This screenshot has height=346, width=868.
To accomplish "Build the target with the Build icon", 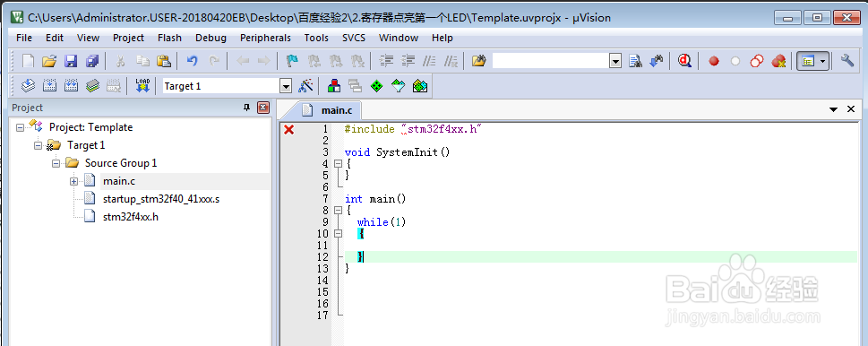I will (49, 86).
